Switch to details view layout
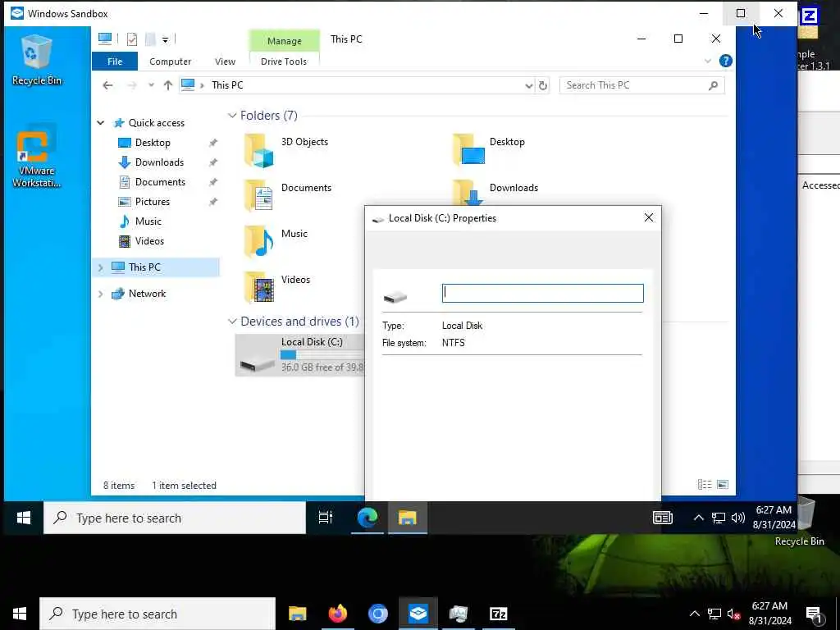This screenshot has width=840, height=630. point(705,484)
